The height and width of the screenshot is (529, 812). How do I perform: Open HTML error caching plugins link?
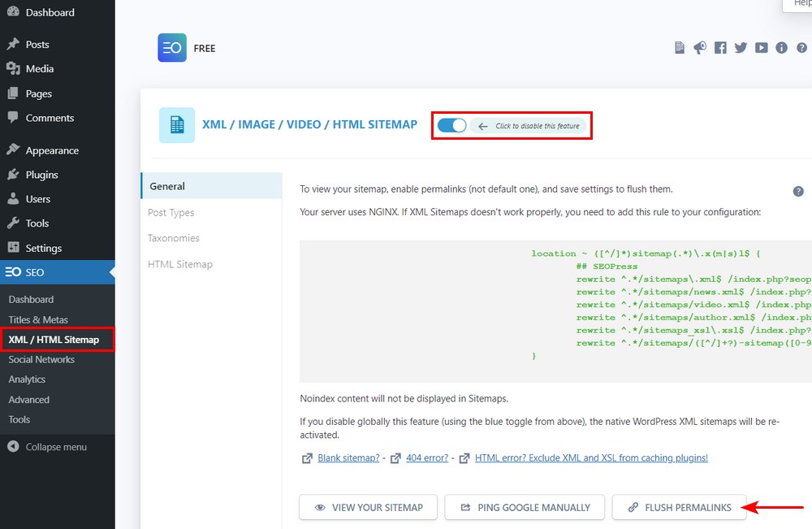(591, 458)
